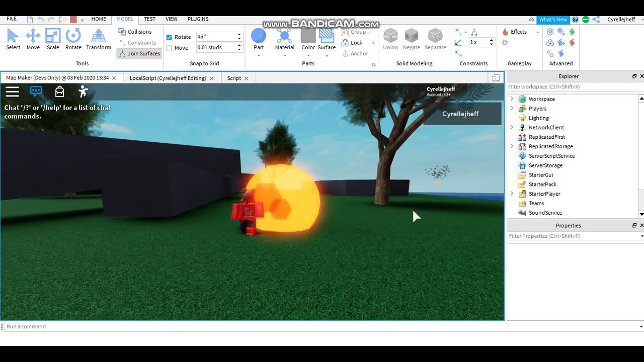This screenshot has width=644, height=362.
Task: Open the in-game hamburger menu
Action: [x=12, y=92]
